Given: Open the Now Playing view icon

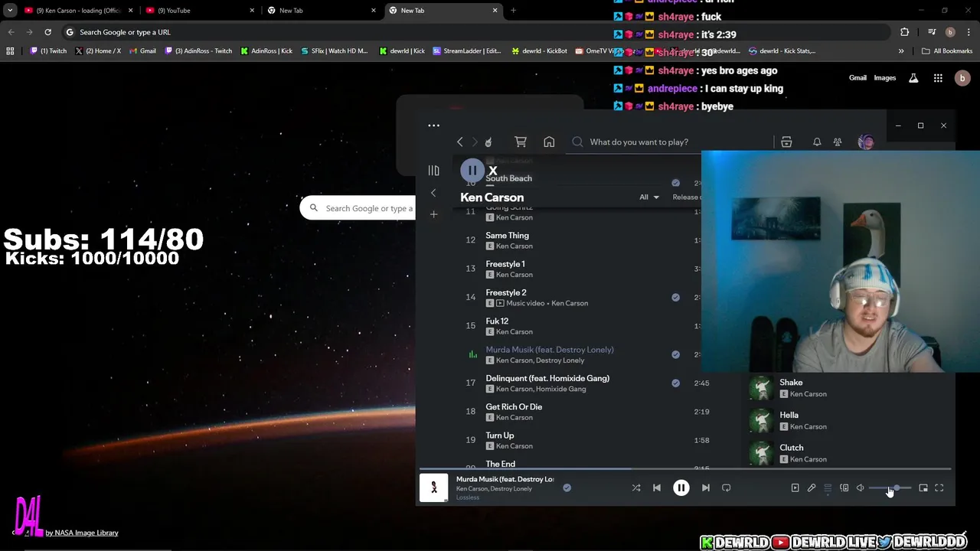Looking at the screenshot, I should click(795, 487).
